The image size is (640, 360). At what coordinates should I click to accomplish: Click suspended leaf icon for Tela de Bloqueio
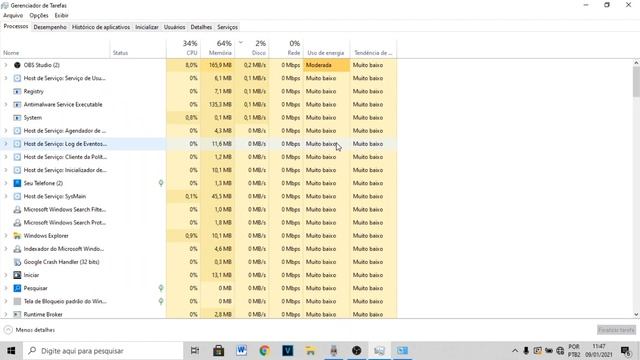pos(161,301)
